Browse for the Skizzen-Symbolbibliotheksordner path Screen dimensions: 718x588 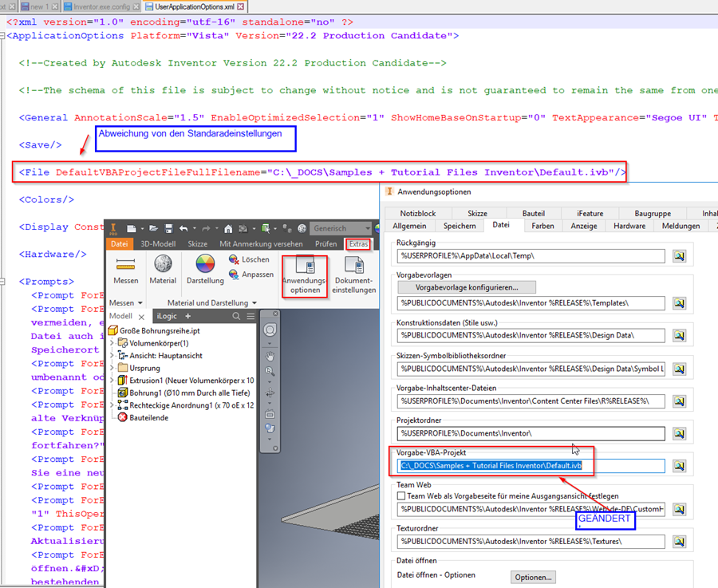click(679, 369)
